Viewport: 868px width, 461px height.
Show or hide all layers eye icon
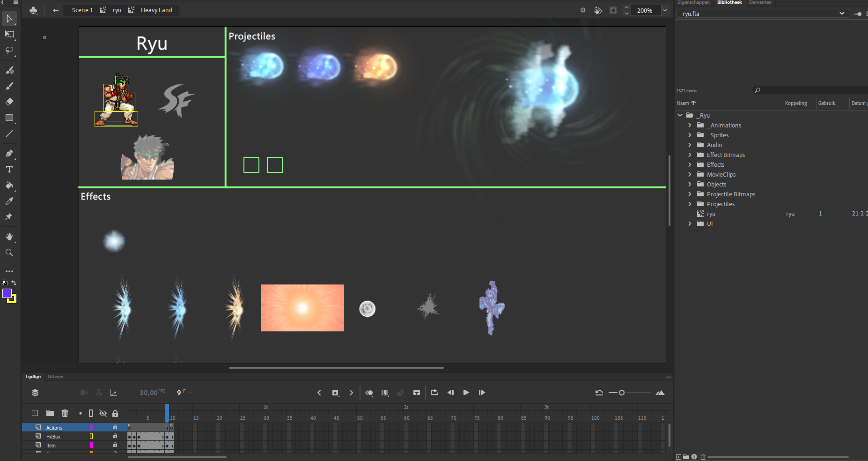(x=103, y=413)
